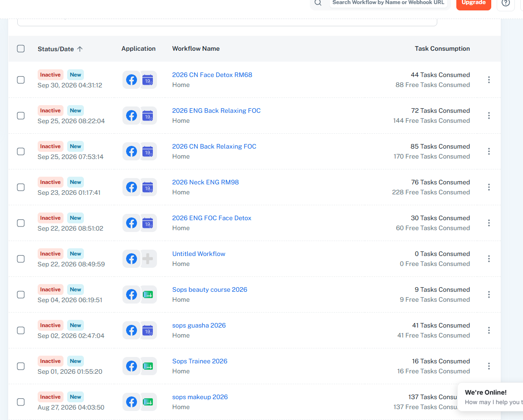Select checkbox for Sops beauty course 2026
The image size is (523, 420).
click(x=21, y=295)
